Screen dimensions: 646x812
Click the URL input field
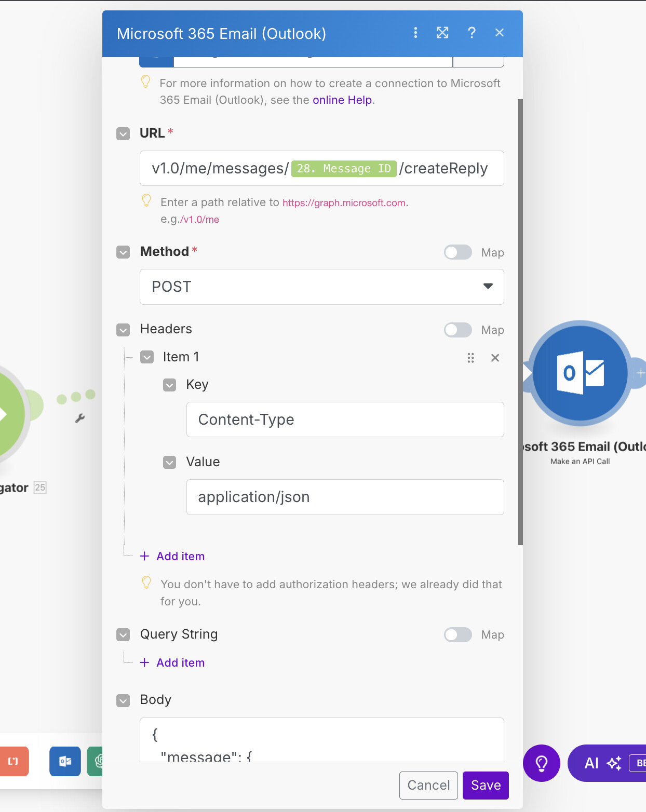click(x=321, y=168)
